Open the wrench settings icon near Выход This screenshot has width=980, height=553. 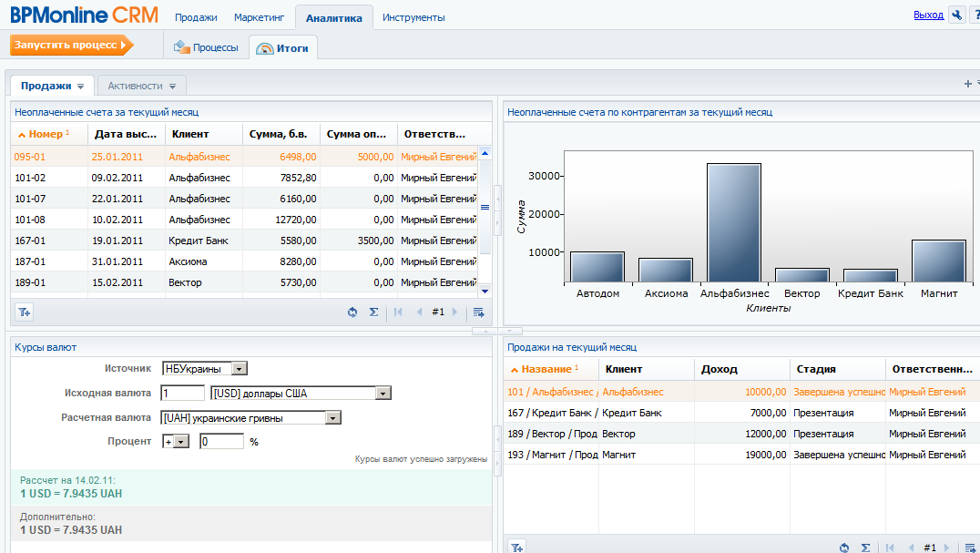[956, 15]
